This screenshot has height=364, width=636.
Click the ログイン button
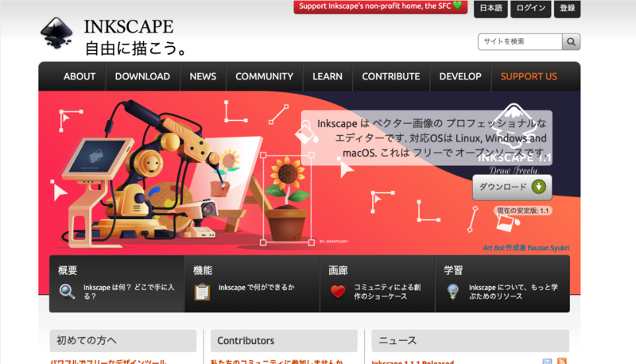coord(531,8)
